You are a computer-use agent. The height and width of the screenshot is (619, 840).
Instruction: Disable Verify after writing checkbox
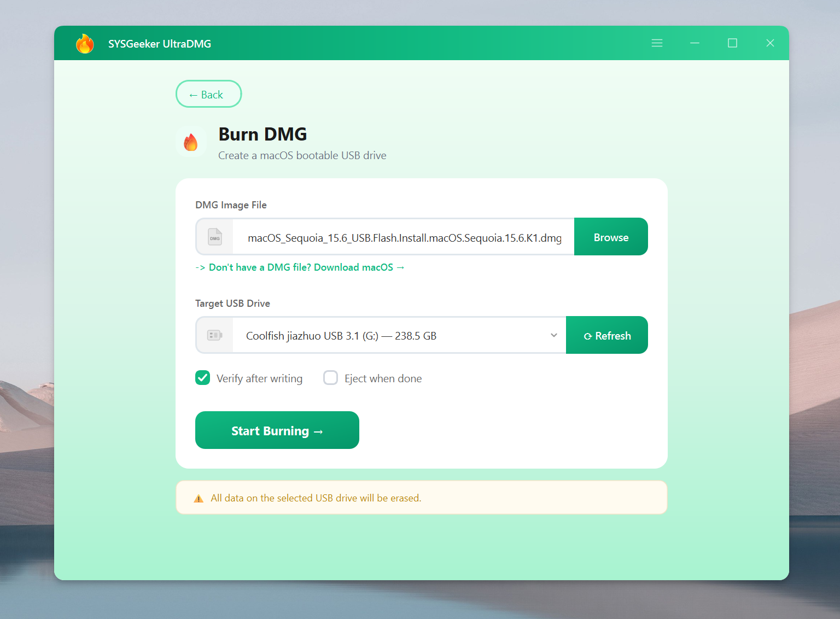[x=203, y=378]
